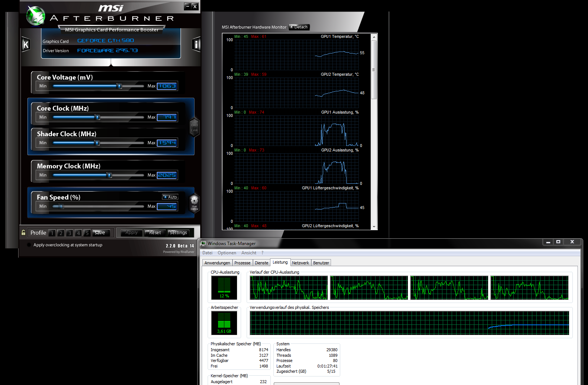Select profile slot 4
This screenshot has width=588, height=385.
78,233
